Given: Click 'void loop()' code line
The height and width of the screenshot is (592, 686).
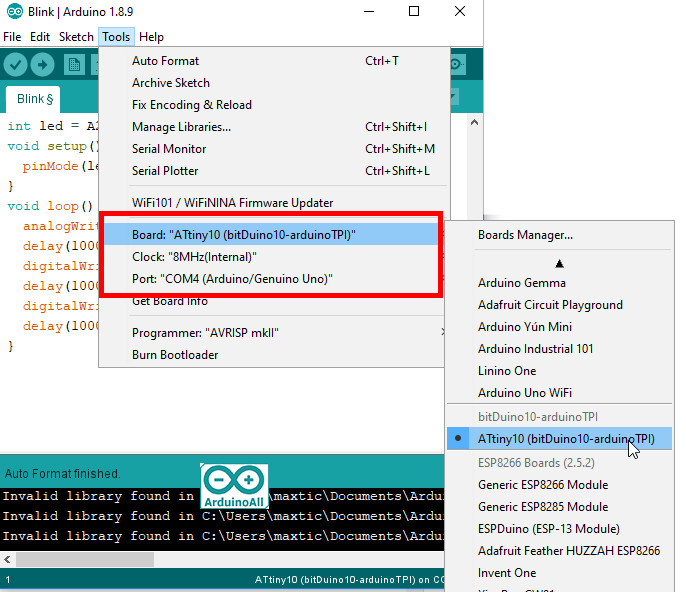Looking at the screenshot, I should coord(50,206).
